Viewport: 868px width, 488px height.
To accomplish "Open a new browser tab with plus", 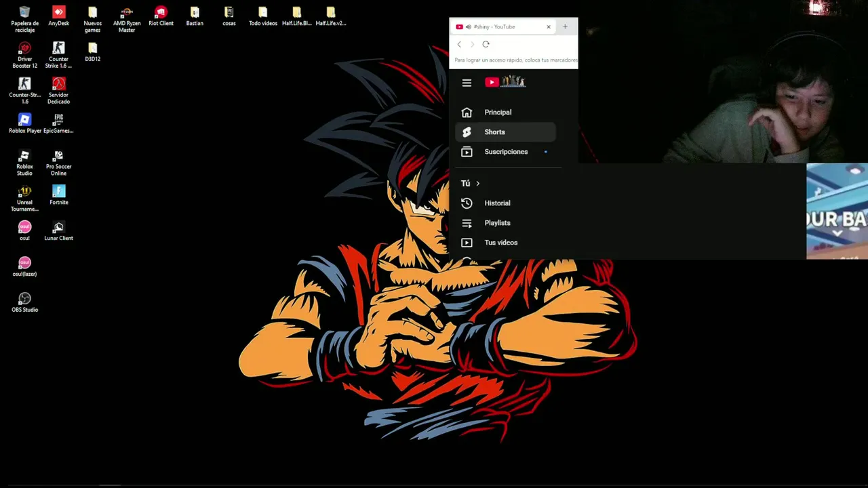I will click(565, 26).
